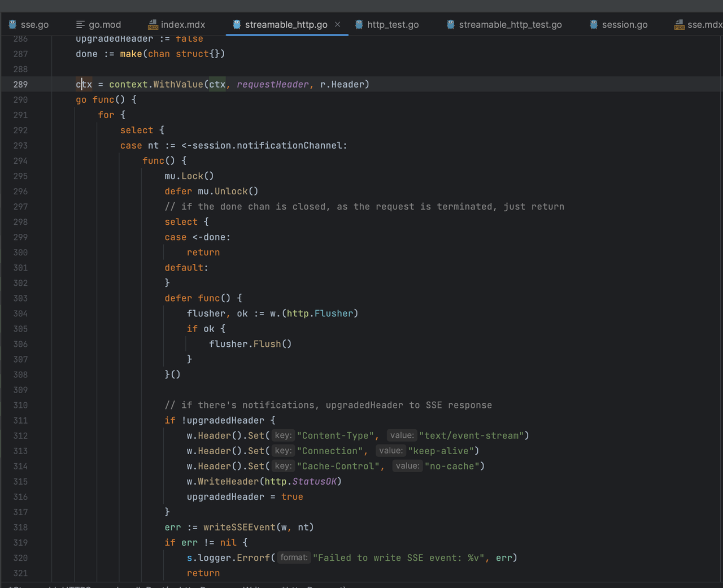Click the "no-cache" string literal
The image size is (723, 588).
point(452,465)
